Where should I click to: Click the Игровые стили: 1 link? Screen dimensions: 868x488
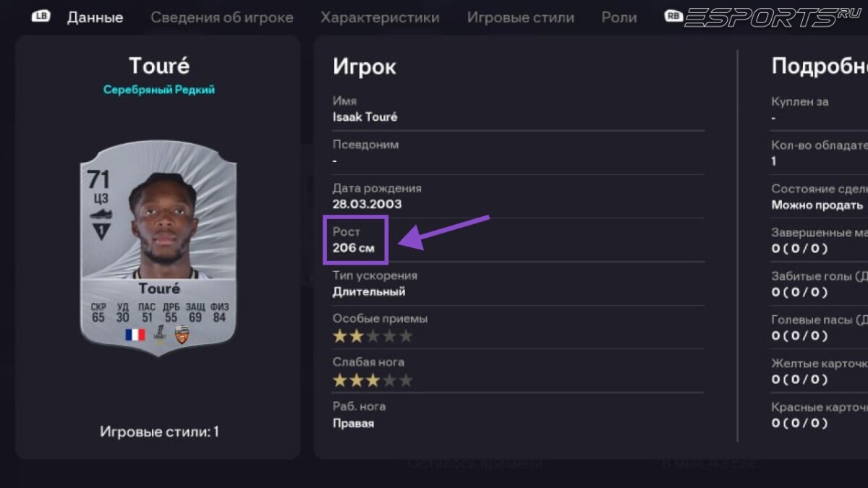[x=159, y=432]
